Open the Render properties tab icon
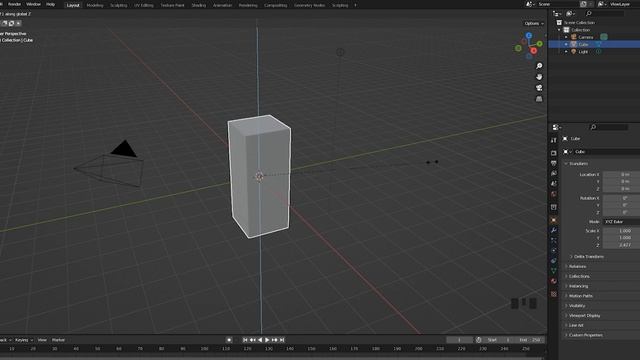This screenshot has width=640, height=360. tap(553, 153)
